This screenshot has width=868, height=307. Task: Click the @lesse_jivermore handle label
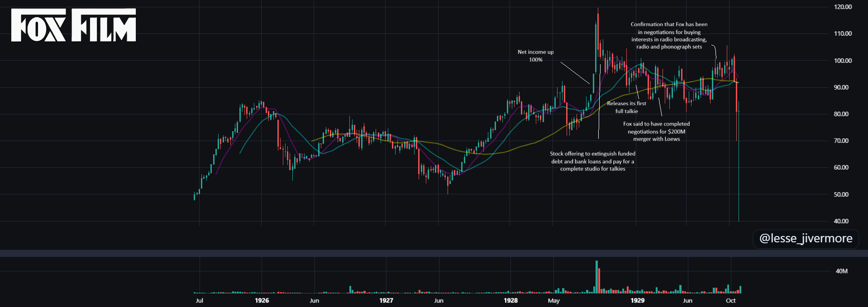point(806,238)
